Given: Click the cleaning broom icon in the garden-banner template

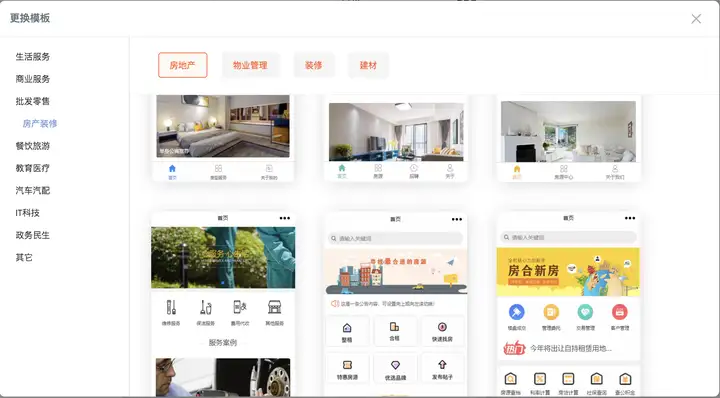Looking at the screenshot, I should tap(206, 307).
